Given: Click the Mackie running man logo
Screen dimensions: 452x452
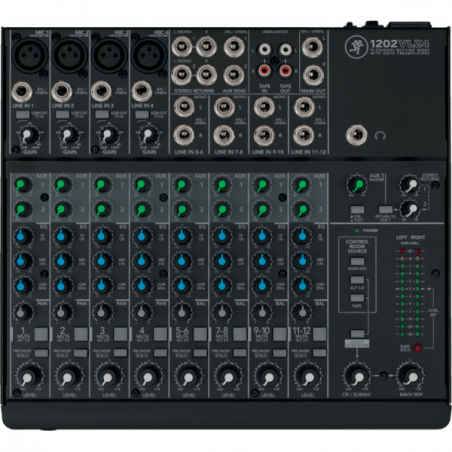Looking at the screenshot, I should coord(356,47).
